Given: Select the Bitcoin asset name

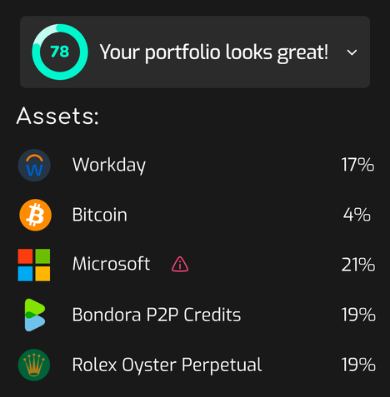Looking at the screenshot, I should 100,215.
